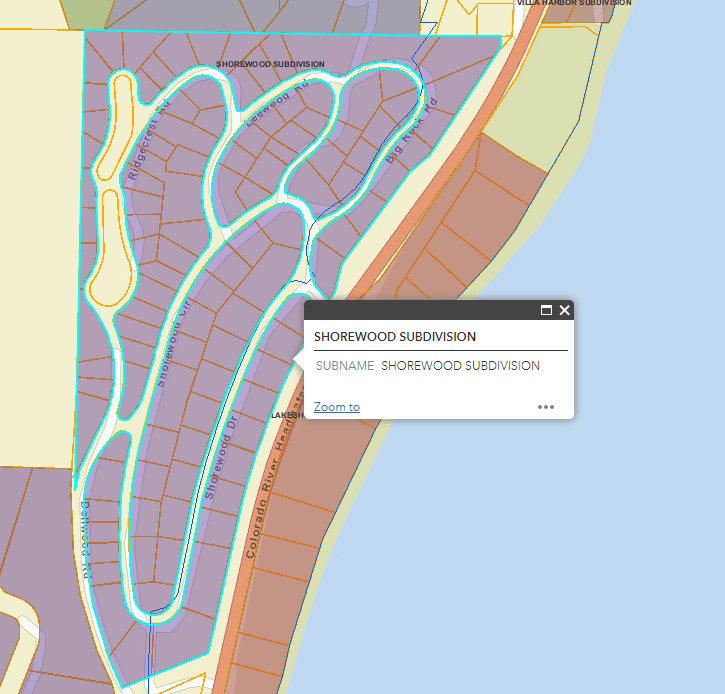The image size is (725, 694).
Task: Click the VILLA HARBOR SUBDIVISION map label
Action: point(574,3)
